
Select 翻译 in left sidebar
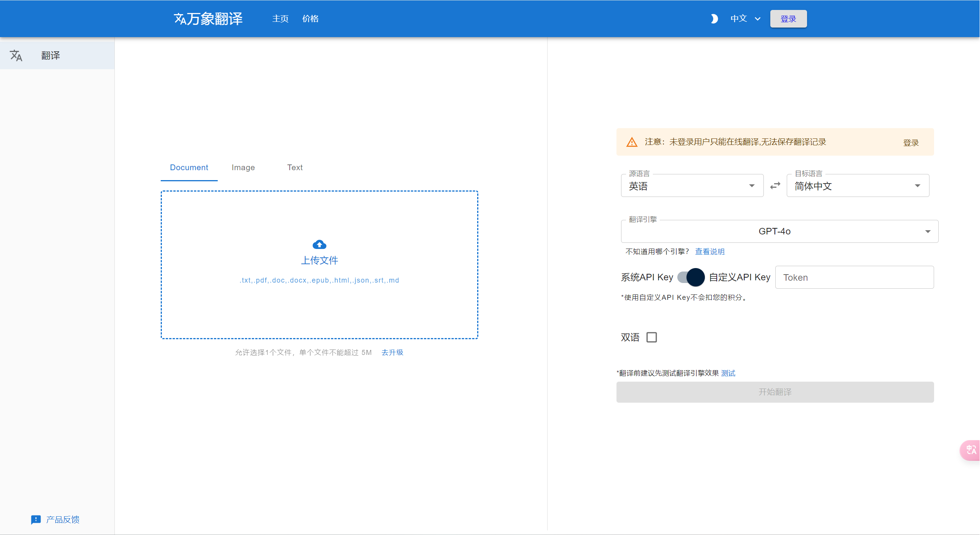click(x=57, y=55)
